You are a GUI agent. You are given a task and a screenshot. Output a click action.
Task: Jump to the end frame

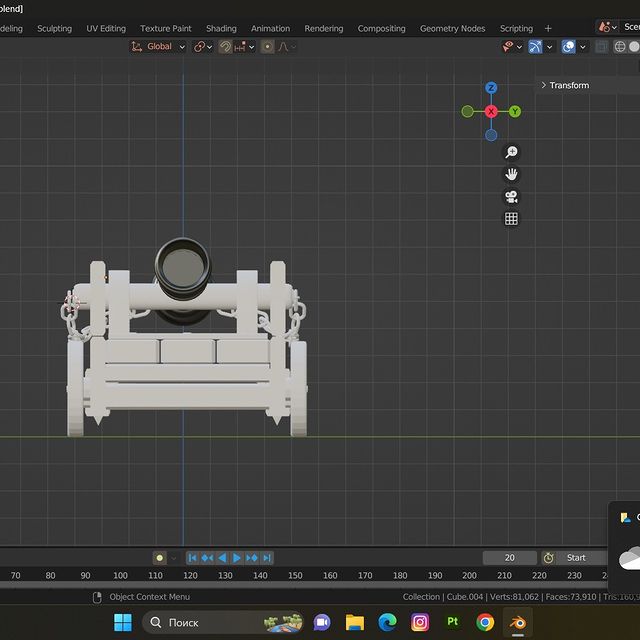267,558
